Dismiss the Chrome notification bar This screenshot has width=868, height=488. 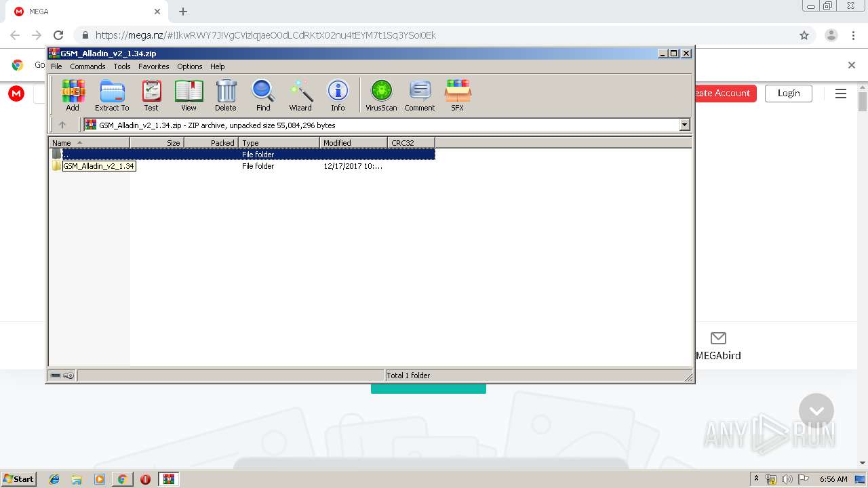pyautogui.click(x=852, y=65)
